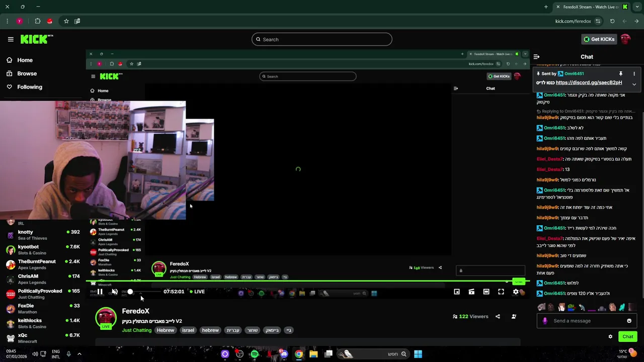Jump to LIVE in the player
This screenshot has width=644, height=362.
(197, 292)
